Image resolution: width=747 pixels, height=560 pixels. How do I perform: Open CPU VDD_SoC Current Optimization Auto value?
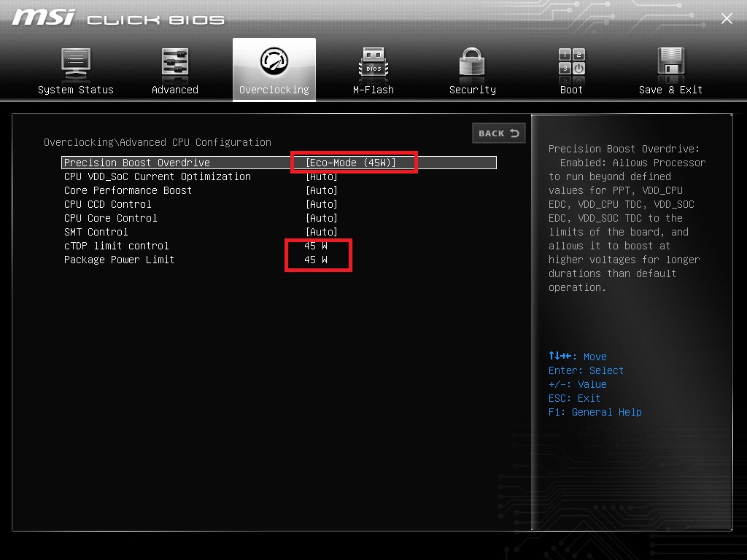click(322, 176)
